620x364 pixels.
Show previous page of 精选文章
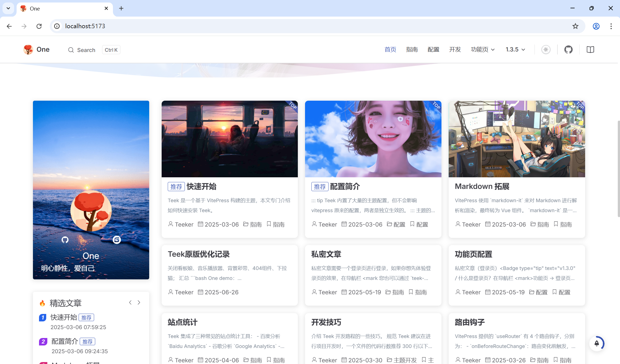click(130, 303)
